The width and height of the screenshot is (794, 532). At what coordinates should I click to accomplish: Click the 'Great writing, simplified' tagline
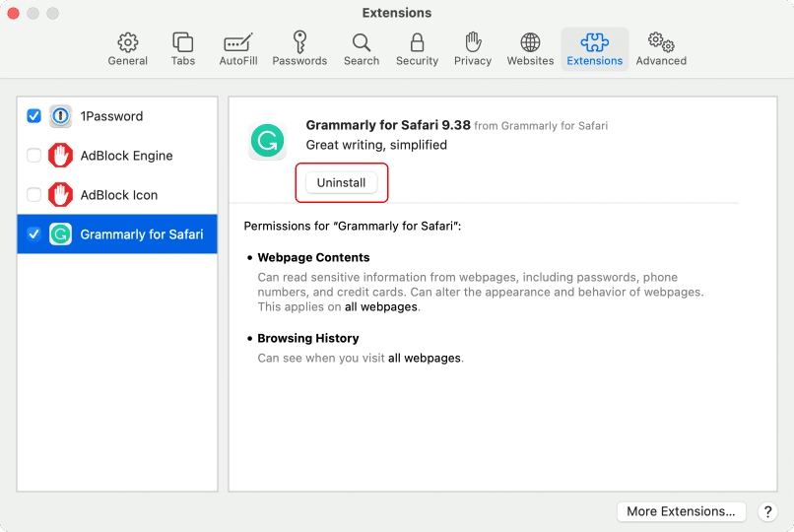tap(376, 145)
